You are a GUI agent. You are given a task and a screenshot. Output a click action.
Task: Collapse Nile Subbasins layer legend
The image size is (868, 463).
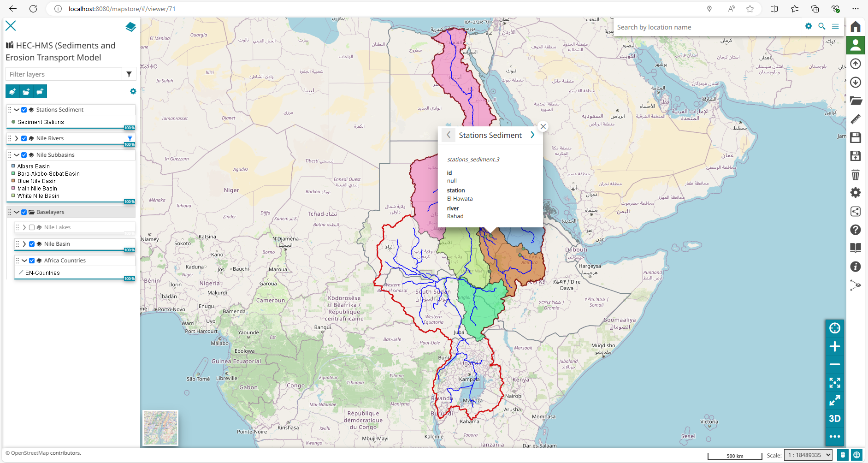(x=17, y=155)
